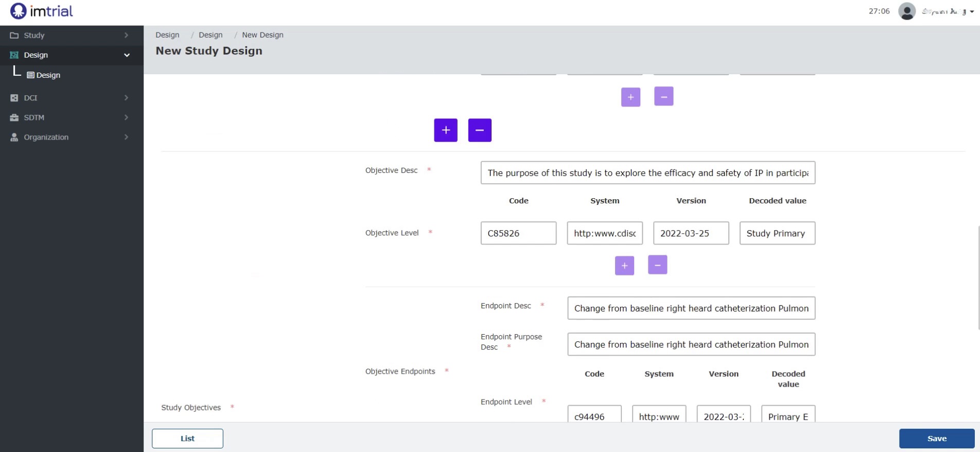980x452 pixels.
Task: Click the dark purple minus button
Action: click(x=480, y=130)
